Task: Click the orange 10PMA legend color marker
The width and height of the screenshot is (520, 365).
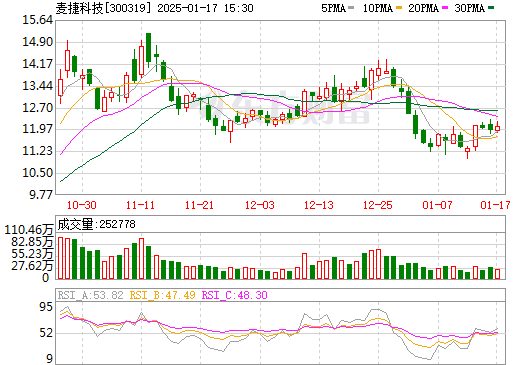Action: click(398, 7)
